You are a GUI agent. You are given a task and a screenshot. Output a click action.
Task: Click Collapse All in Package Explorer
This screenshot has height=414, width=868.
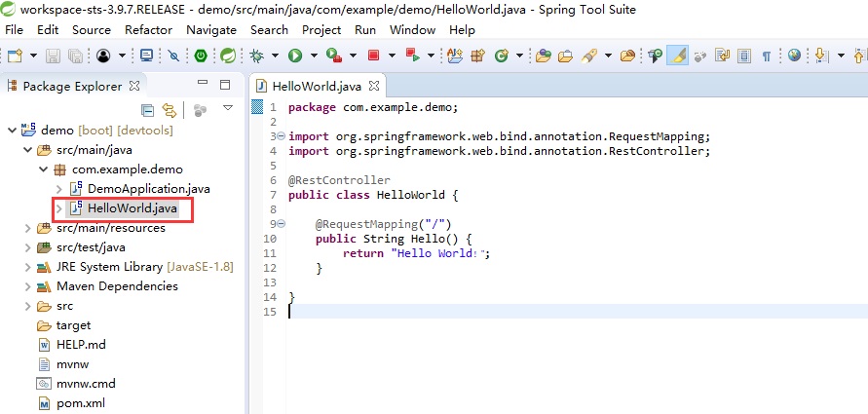point(147,110)
